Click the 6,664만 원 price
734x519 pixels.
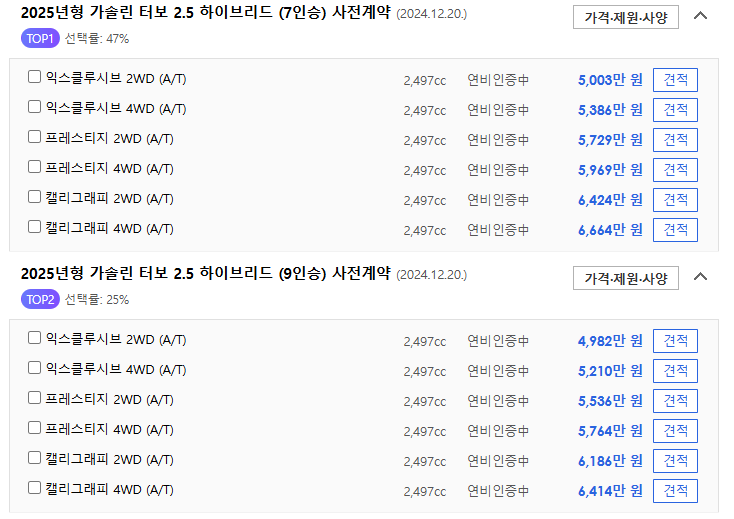coord(610,230)
